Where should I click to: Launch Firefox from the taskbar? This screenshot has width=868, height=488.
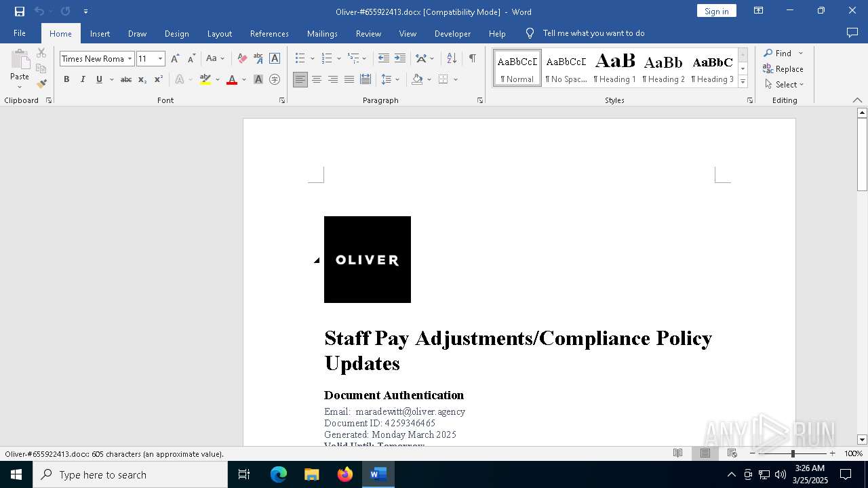(345, 474)
